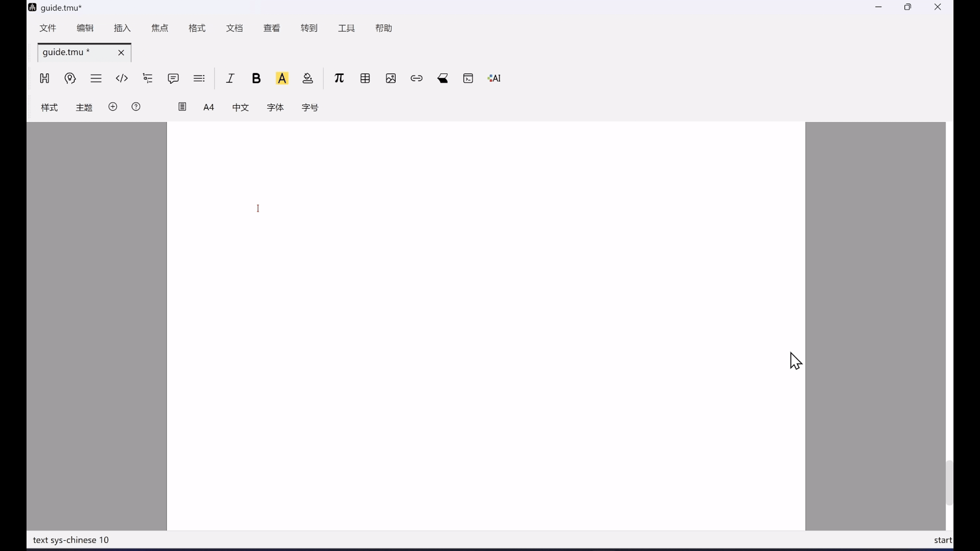Viewport: 980px width, 551px height.
Task: Open the 中文 language dropdown
Action: pyautogui.click(x=240, y=108)
